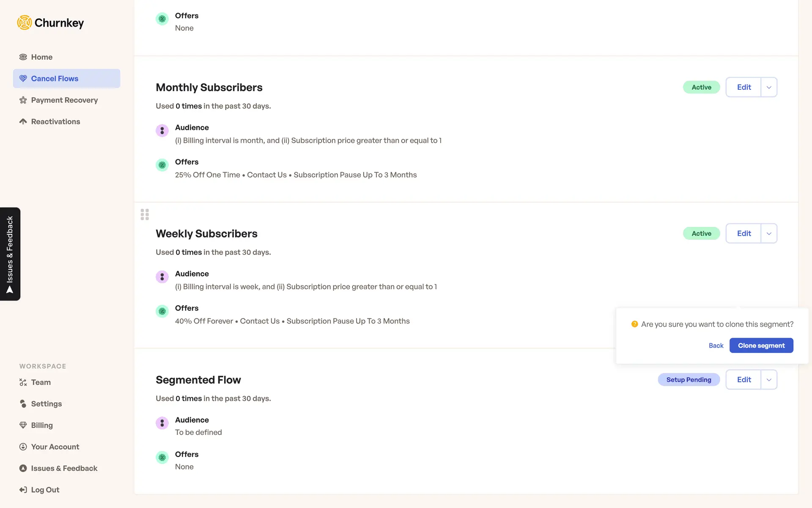Open vertical Issues & Feedback side tab
The width and height of the screenshot is (812, 508).
[x=10, y=254]
